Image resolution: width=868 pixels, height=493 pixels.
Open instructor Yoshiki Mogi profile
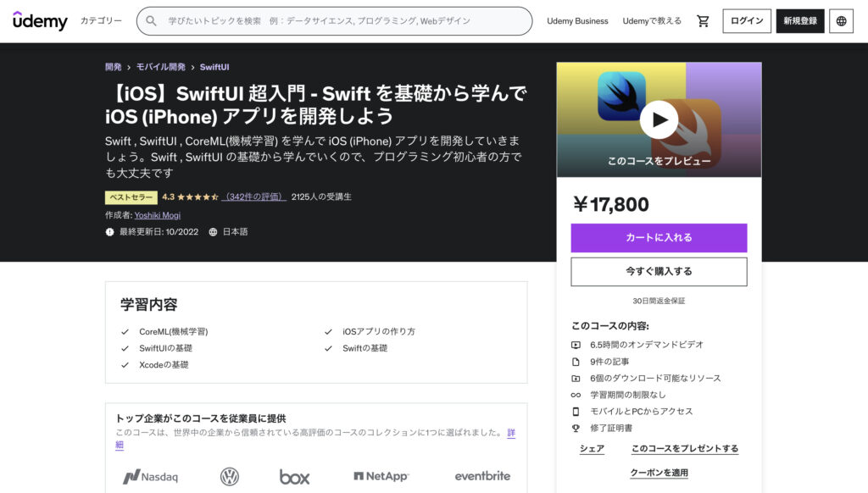(x=157, y=215)
